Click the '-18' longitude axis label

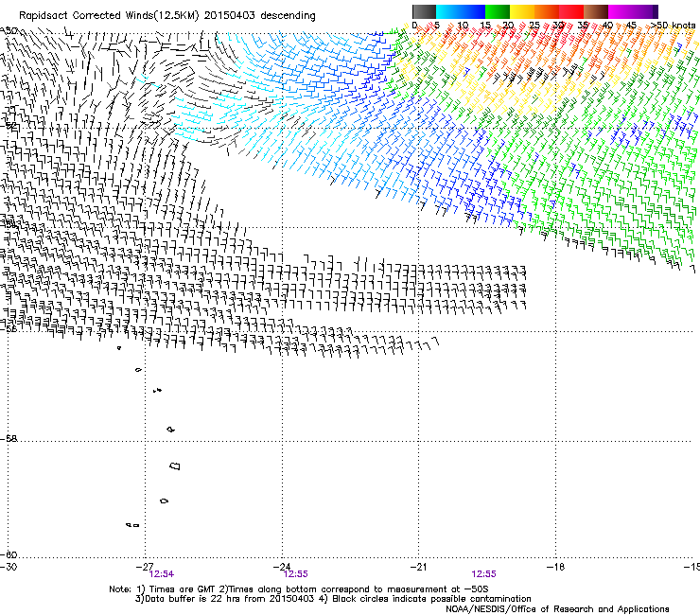click(556, 567)
